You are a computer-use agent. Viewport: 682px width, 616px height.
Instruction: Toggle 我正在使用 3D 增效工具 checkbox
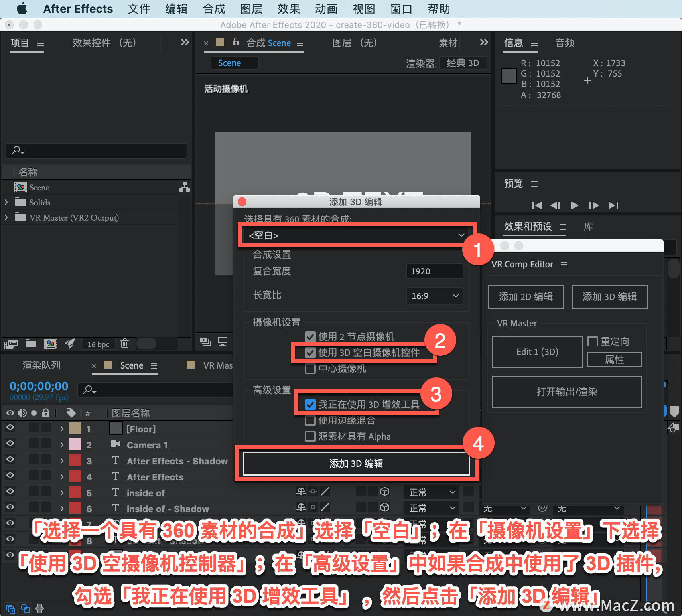click(x=310, y=405)
